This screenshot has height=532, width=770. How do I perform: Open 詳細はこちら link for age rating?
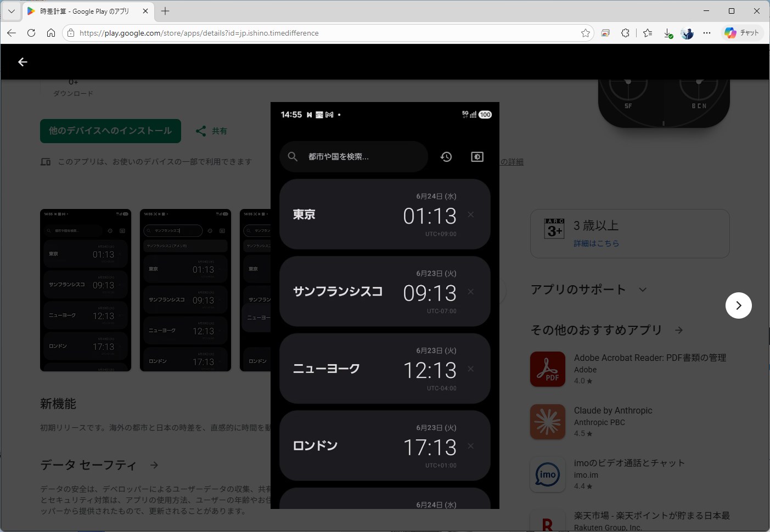[597, 243]
